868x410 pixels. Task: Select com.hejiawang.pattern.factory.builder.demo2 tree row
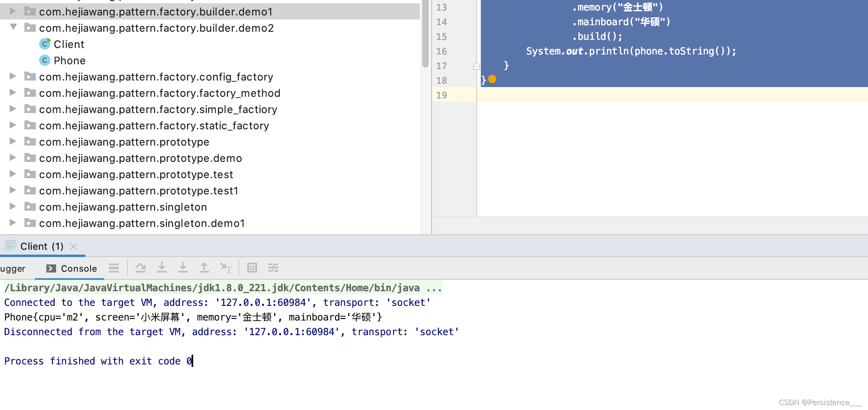click(x=210, y=28)
